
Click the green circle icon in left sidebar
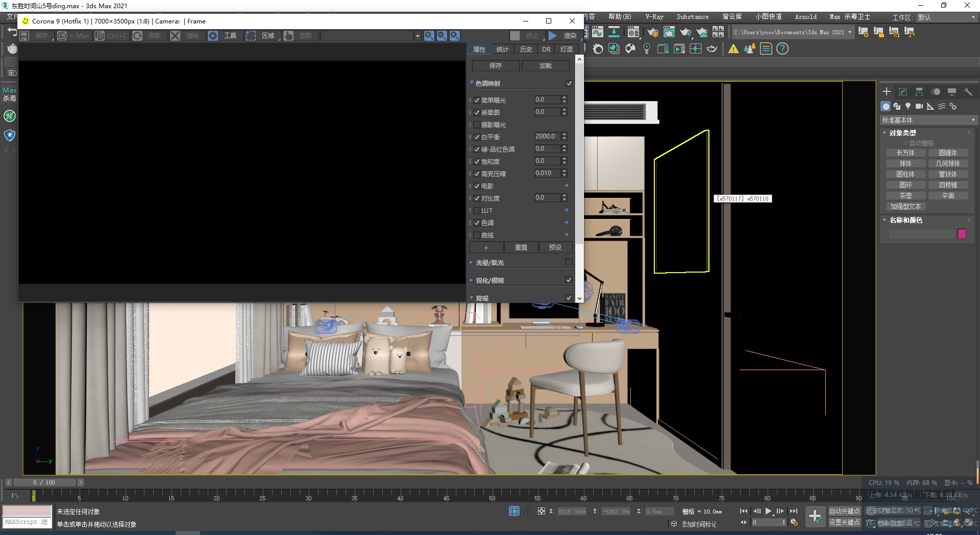10,116
